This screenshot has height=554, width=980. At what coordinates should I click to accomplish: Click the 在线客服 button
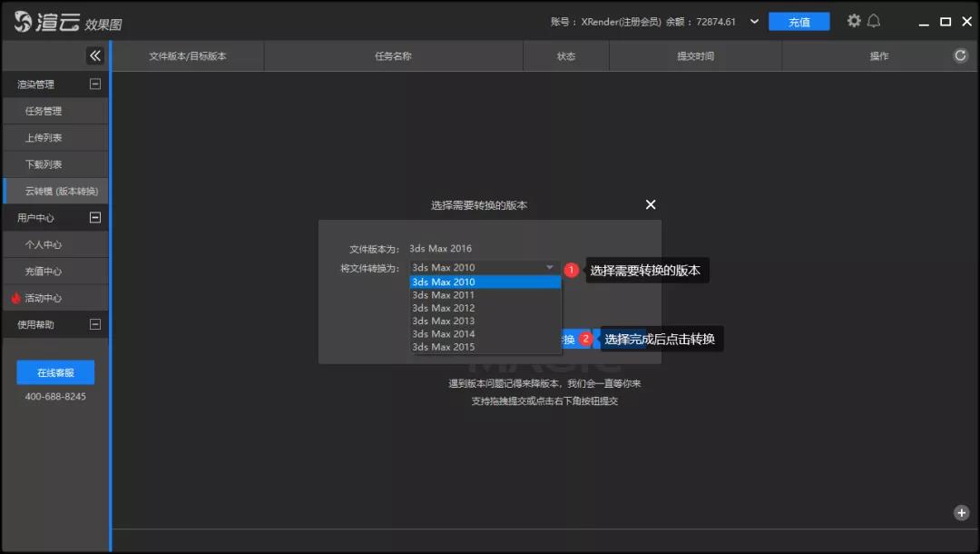click(55, 372)
